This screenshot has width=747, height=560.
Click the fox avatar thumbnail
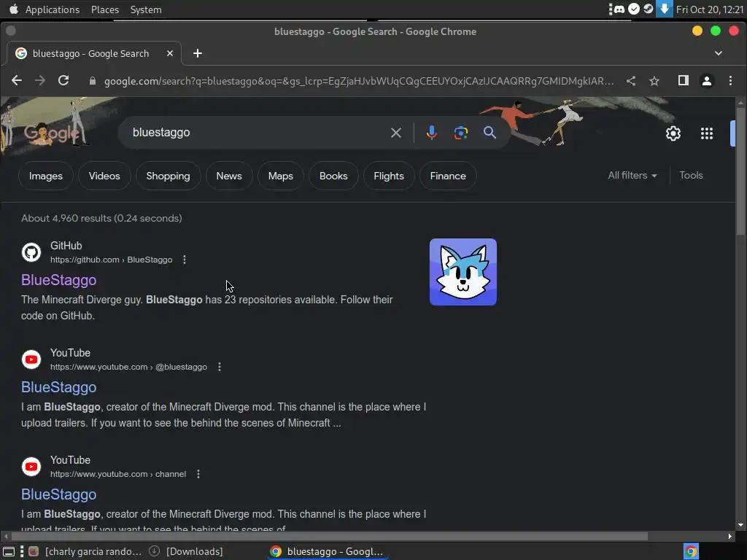(x=463, y=272)
